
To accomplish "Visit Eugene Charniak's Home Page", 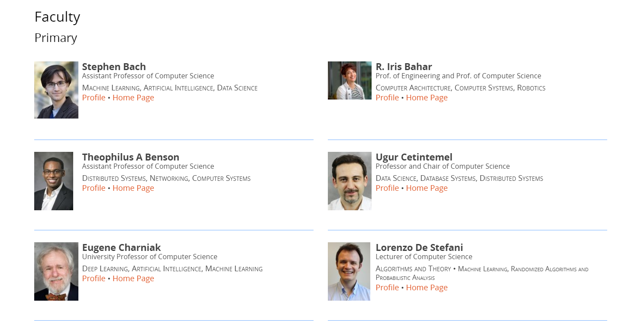I will [133, 279].
